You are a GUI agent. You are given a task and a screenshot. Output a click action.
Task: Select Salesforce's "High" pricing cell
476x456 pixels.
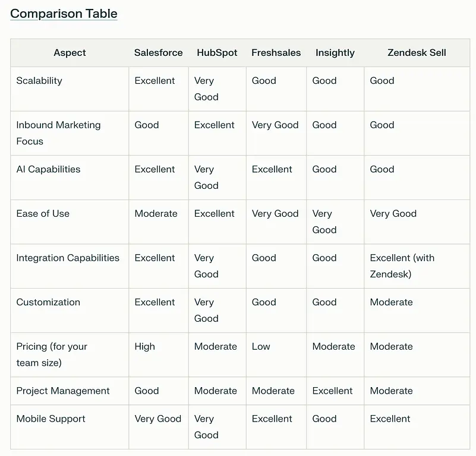pyautogui.click(x=144, y=347)
